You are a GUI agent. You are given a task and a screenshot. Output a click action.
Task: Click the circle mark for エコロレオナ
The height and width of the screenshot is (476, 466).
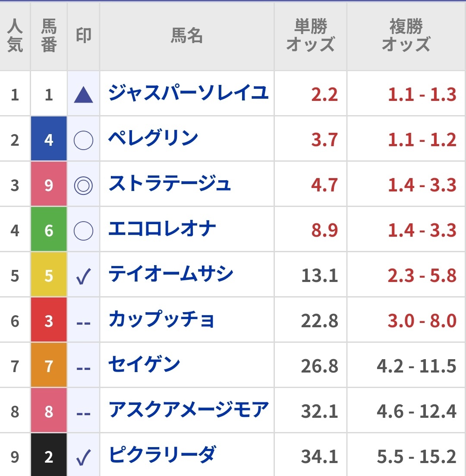pos(84,231)
